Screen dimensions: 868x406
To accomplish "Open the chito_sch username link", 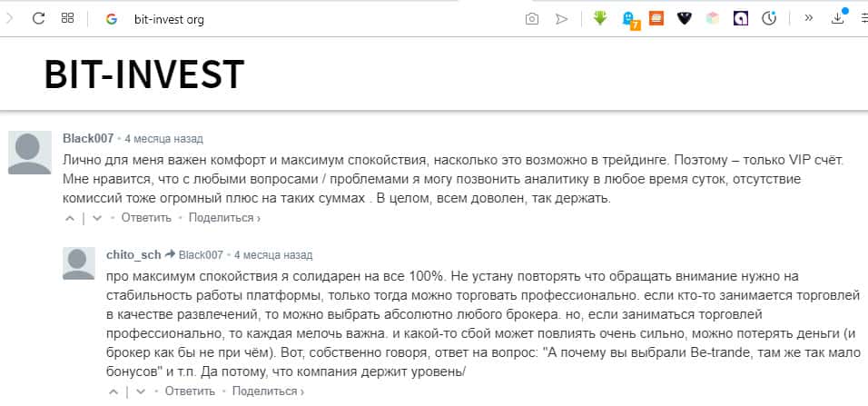I will coord(133,255).
